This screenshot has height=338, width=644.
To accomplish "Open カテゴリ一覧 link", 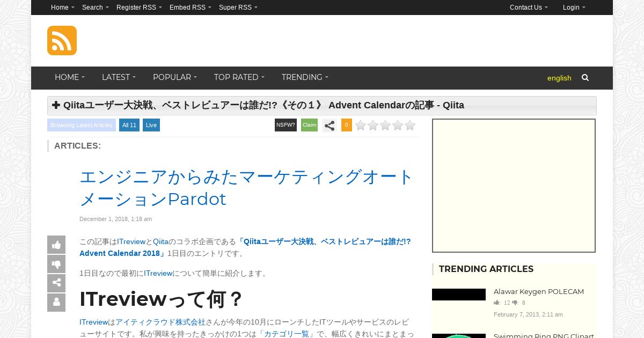I will (x=286, y=334).
